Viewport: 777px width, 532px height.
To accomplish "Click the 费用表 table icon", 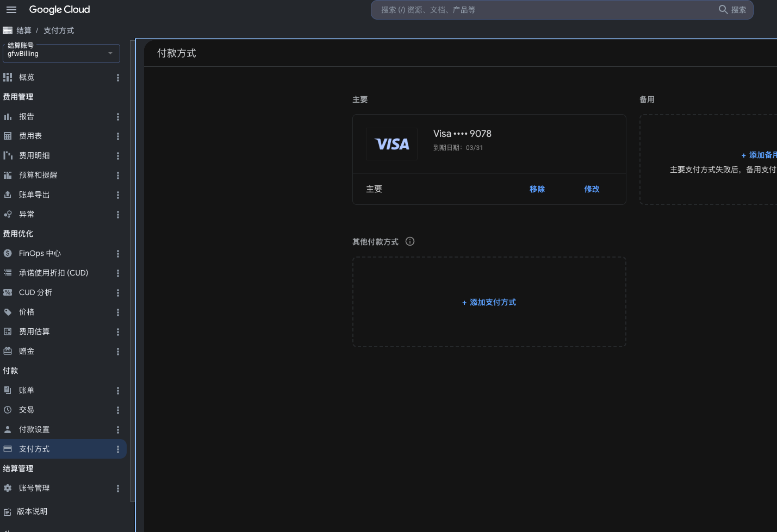I will click(8, 136).
